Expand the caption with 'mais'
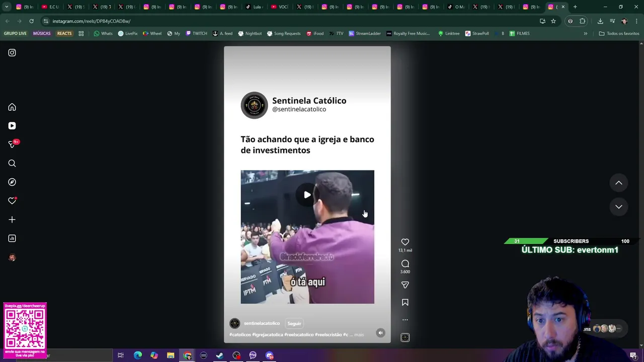Image resolution: width=644 pixels, height=362 pixels. [359, 334]
